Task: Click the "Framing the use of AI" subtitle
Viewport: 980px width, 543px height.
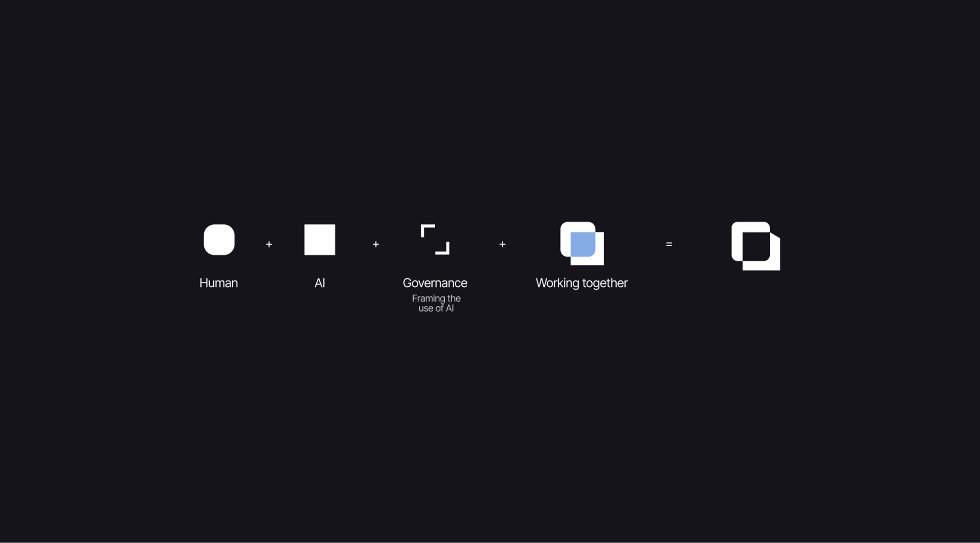Action: pos(436,303)
